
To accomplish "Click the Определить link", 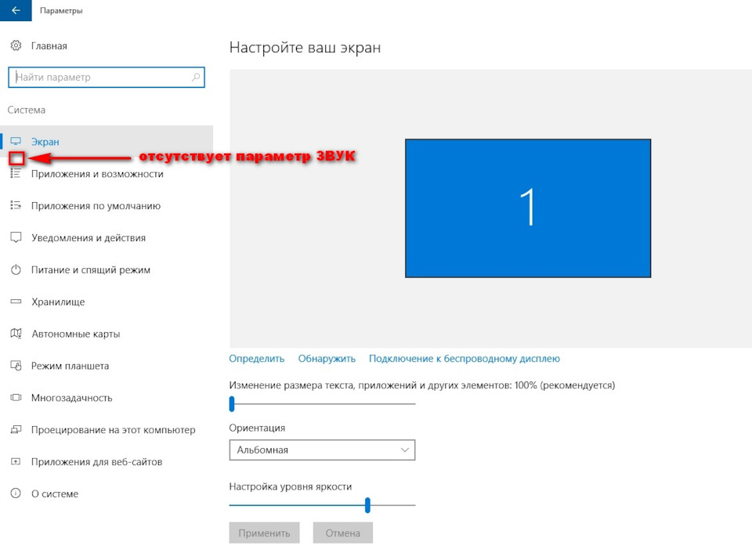I will 257,359.
